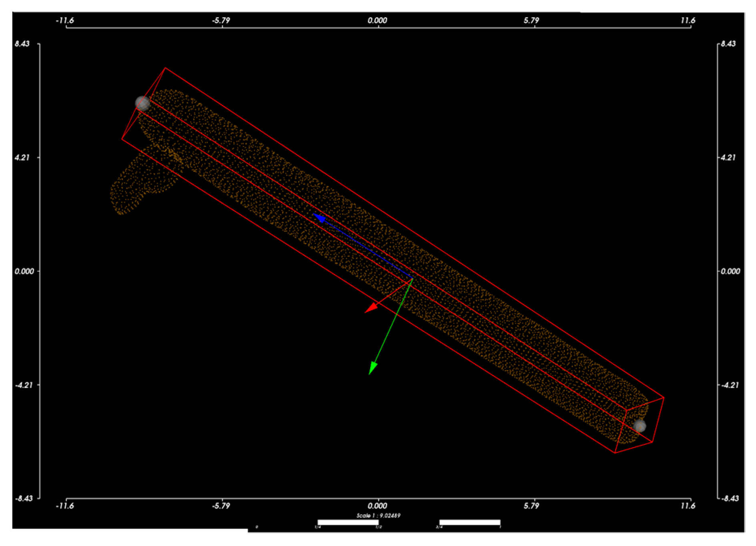Click the bottom corner of the red bounding box

(615, 453)
